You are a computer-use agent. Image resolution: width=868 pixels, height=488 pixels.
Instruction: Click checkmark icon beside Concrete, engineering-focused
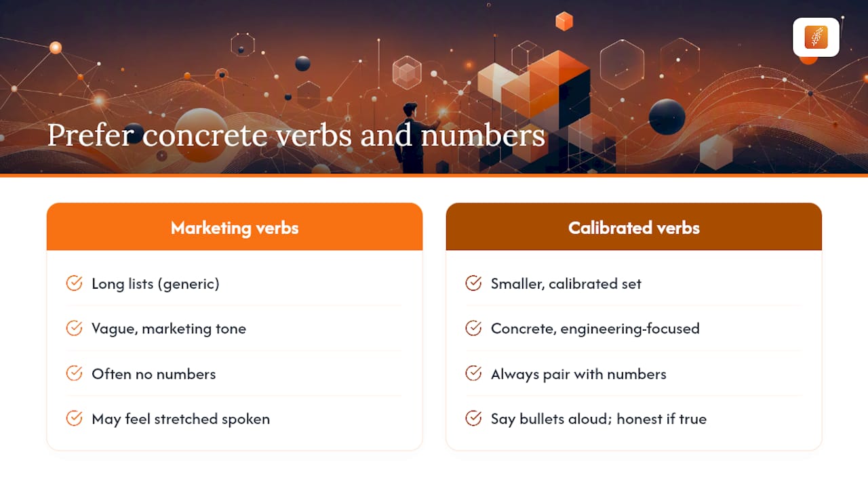[x=473, y=329]
